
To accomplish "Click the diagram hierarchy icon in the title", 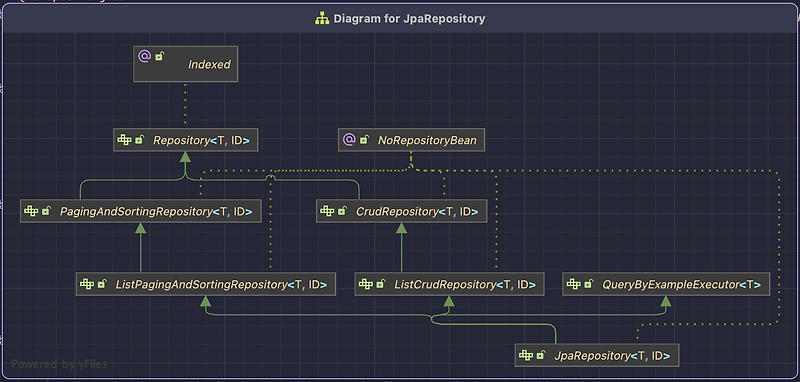I will 321,19.
